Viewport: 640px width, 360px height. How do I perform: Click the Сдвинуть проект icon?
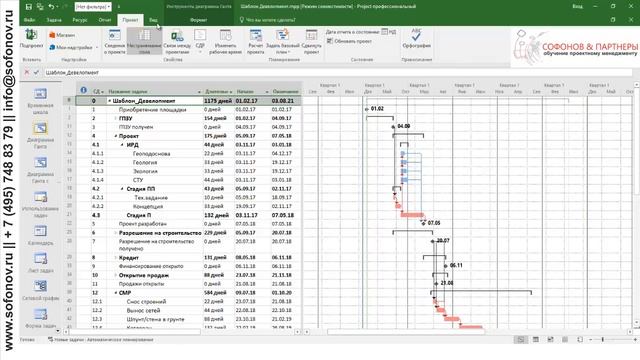click(x=311, y=42)
